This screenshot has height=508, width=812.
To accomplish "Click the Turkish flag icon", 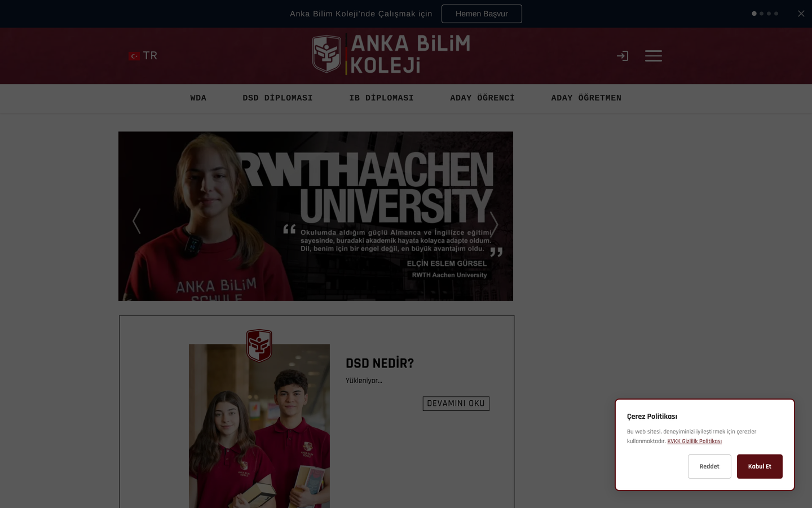I will click(x=134, y=56).
